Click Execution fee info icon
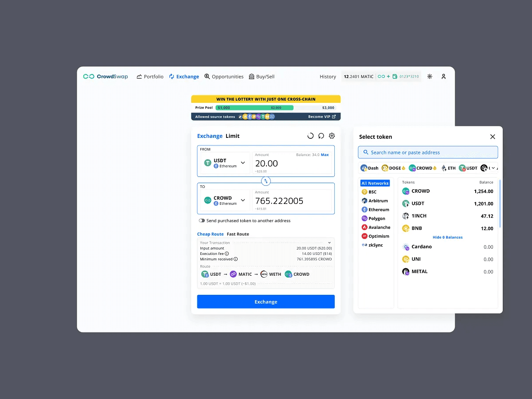 tap(227, 254)
